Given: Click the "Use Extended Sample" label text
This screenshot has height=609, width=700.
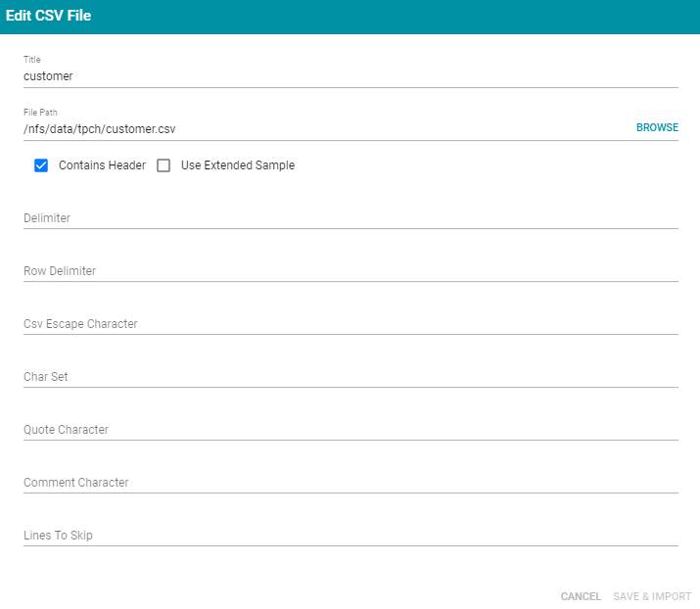Looking at the screenshot, I should (x=237, y=165).
